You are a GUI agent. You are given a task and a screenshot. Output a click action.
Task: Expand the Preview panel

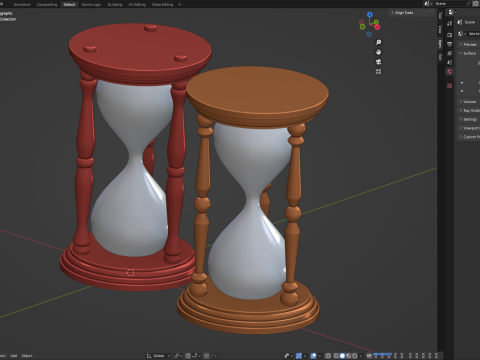click(468, 44)
